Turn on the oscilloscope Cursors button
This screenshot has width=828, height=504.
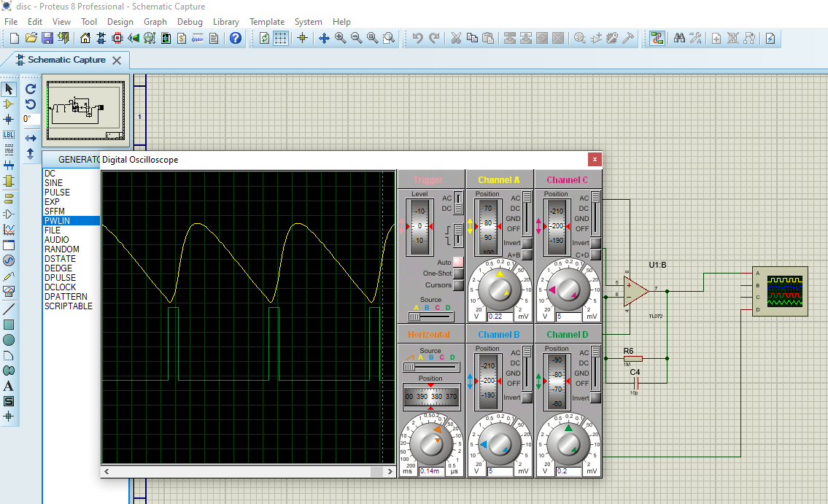(458, 285)
